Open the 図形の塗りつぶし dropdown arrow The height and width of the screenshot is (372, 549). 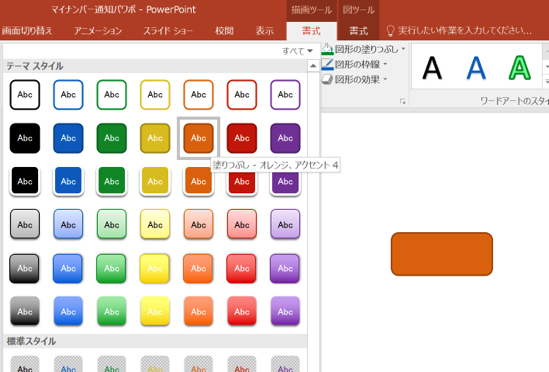pos(403,49)
